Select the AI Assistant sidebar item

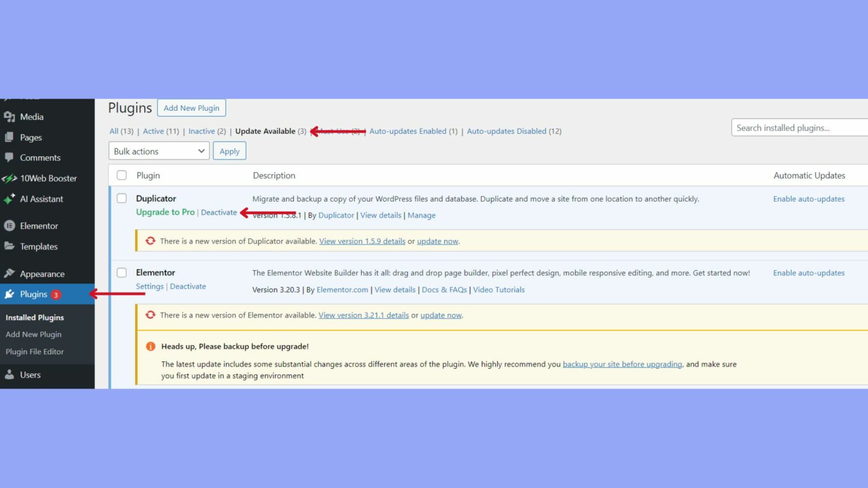(41, 199)
